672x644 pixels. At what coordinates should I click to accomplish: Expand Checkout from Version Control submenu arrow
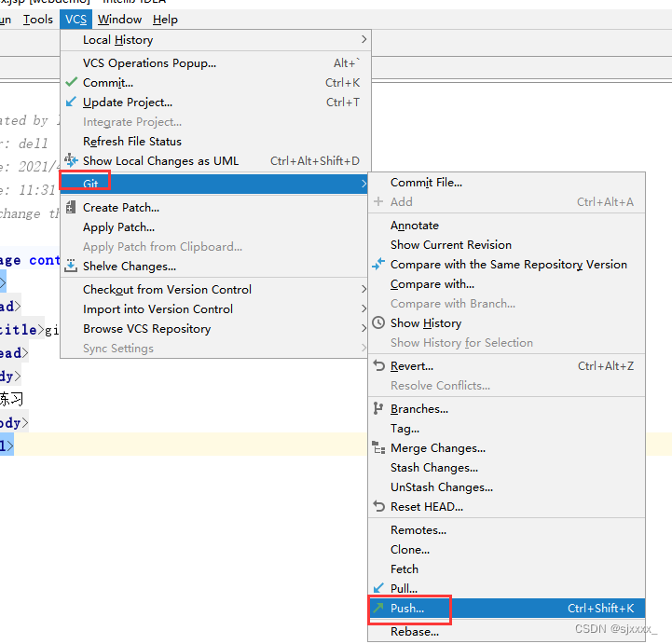363,289
